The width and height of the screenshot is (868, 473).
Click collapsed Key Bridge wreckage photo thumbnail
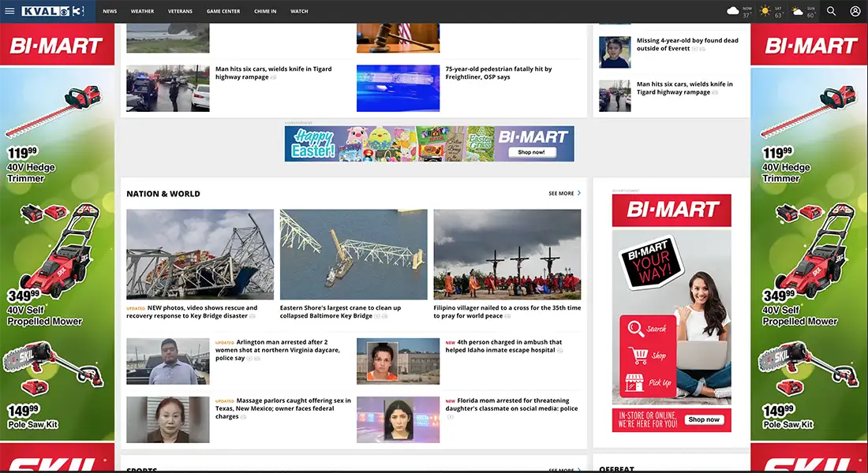200,255
